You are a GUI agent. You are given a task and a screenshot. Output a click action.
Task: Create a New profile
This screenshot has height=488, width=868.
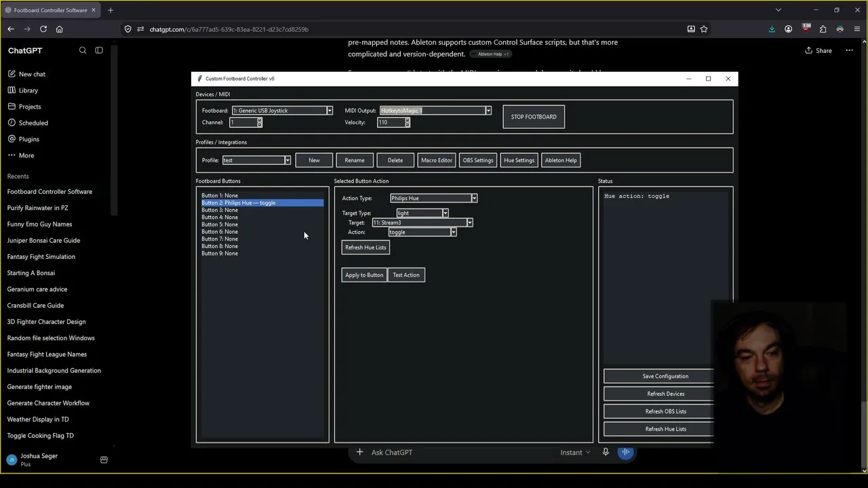point(314,160)
